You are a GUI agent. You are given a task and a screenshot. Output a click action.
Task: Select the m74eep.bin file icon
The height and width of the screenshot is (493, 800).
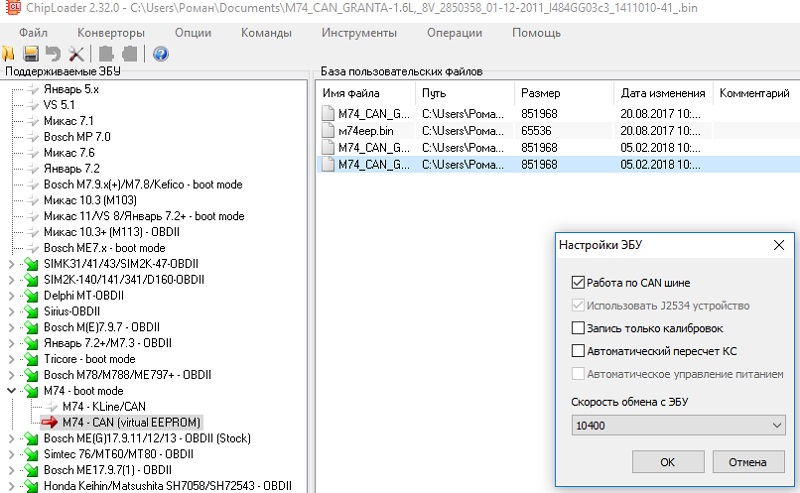[327, 131]
